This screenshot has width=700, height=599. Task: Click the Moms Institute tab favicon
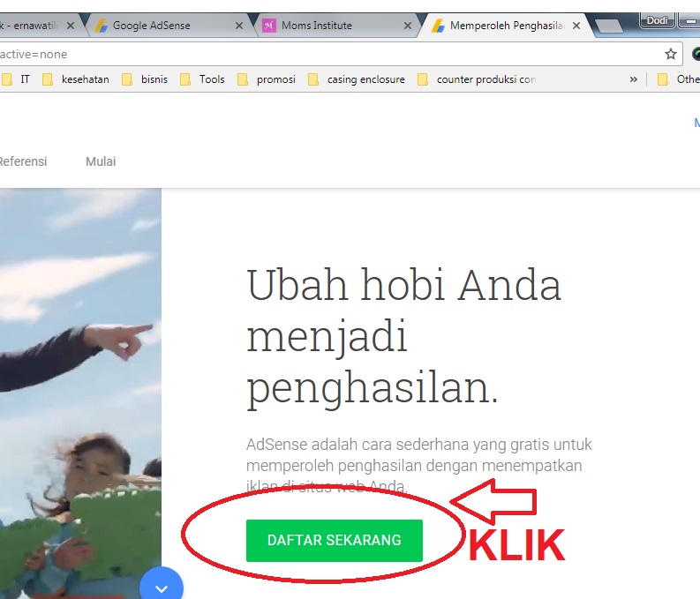tap(268, 26)
